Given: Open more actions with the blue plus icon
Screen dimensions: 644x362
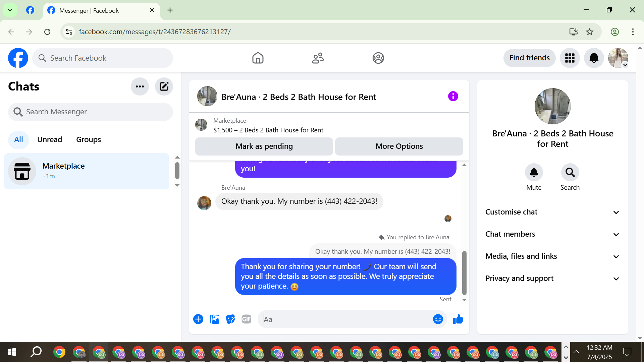Looking at the screenshot, I should tap(198, 319).
